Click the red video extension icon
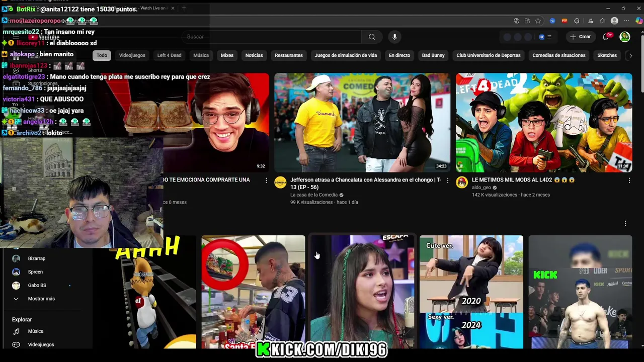This screenshot has width=644, height=362. pyautogui.click(x=564, y=21)
